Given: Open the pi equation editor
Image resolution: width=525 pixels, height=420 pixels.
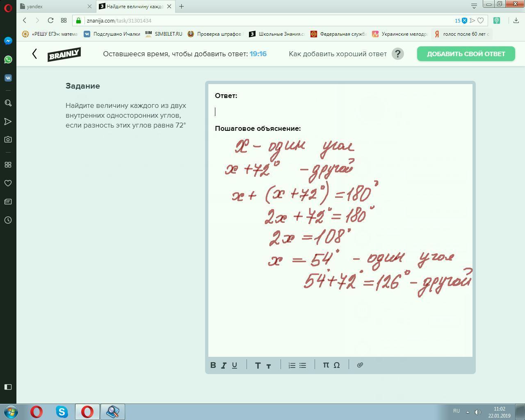Looking at the screenshot, I should click(326, 365).
